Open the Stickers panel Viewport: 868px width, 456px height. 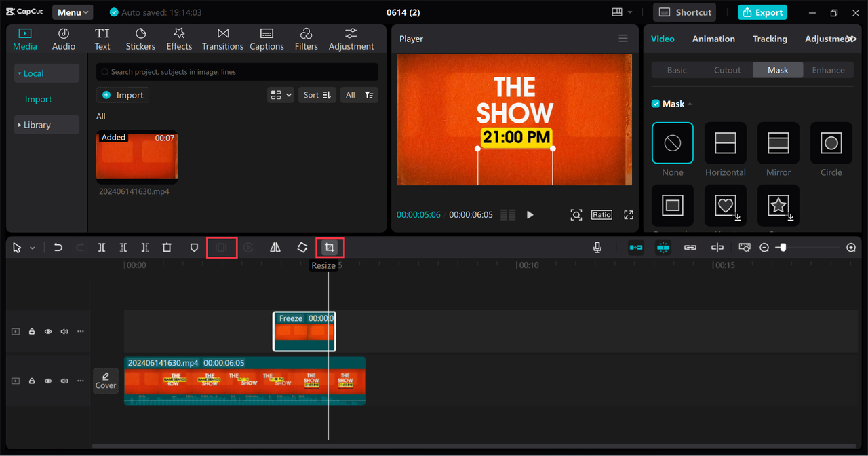click(140, 39)
